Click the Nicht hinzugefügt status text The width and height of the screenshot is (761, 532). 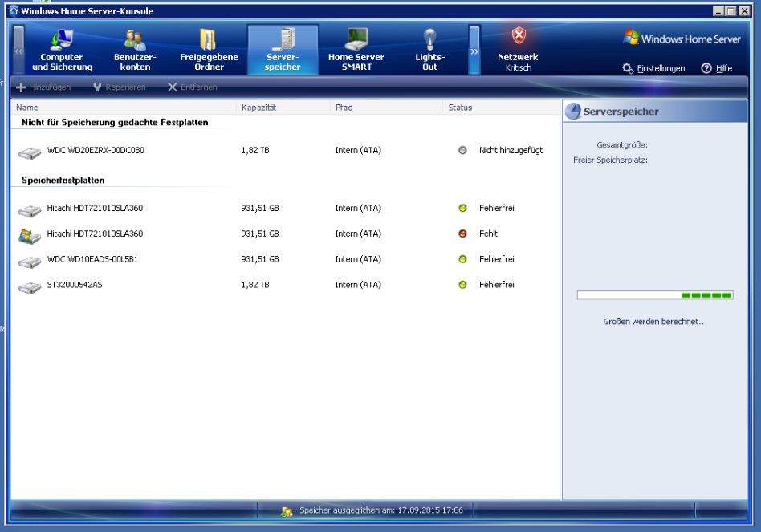(x=511, y=150)
